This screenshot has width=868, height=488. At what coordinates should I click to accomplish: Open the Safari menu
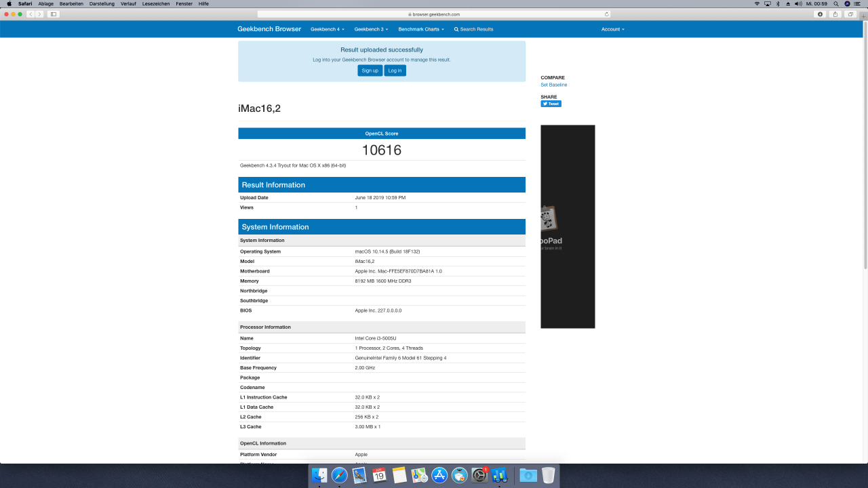[x=25, y=3]
